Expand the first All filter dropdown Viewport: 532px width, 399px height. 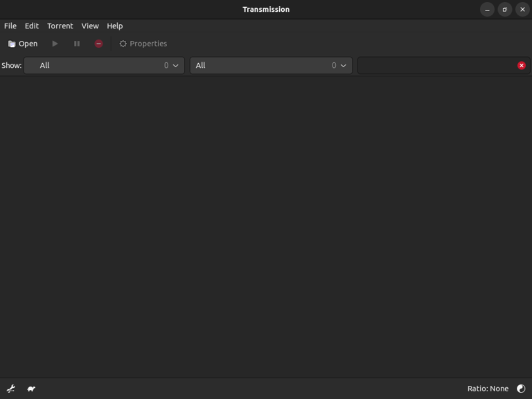tap(104, 65)
